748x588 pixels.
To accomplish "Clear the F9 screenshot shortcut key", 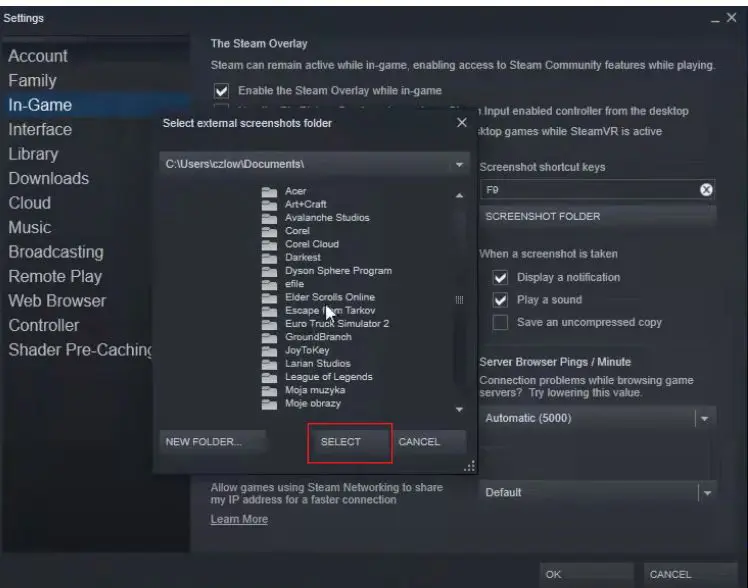I will [x=706, y=190].
